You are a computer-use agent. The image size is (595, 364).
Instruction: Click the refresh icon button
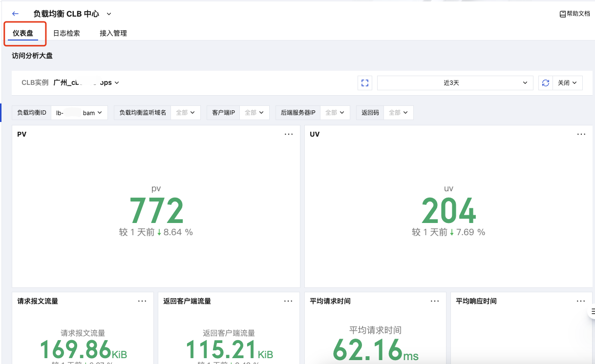[x=546, y=83]
